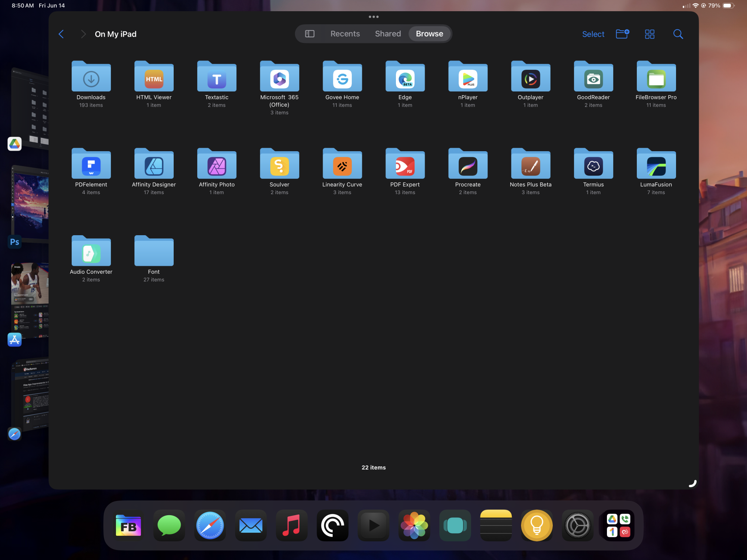Image resolution: width=747 pixels, height=560 pixels.
Task: Open the Termius folder
Action: (x=593, y=164)
